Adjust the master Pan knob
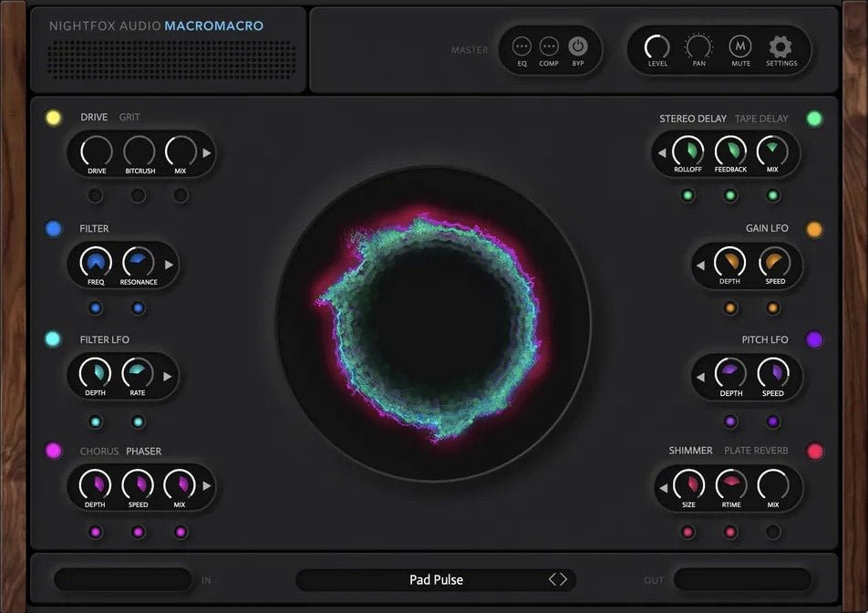 pyautogui.click(x=697, y=46)
